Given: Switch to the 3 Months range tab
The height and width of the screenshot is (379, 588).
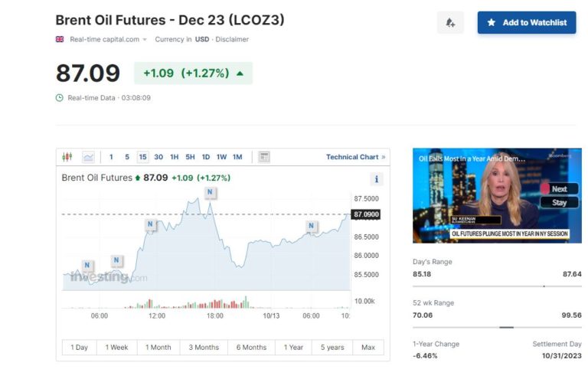Looking at the screenshot, I should 204,347.
